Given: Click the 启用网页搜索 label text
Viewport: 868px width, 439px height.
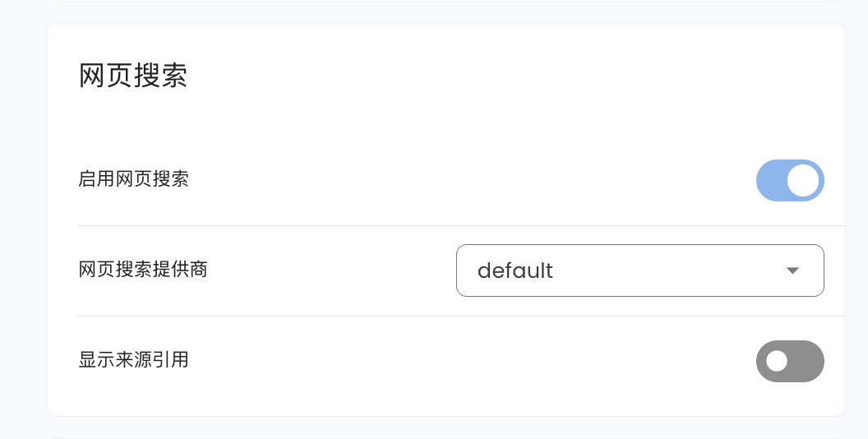Looking at the screenshot, I should click(133, 178).
